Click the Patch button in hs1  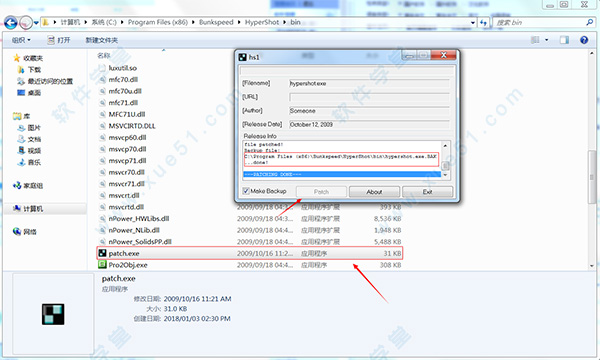click(321, 192)
